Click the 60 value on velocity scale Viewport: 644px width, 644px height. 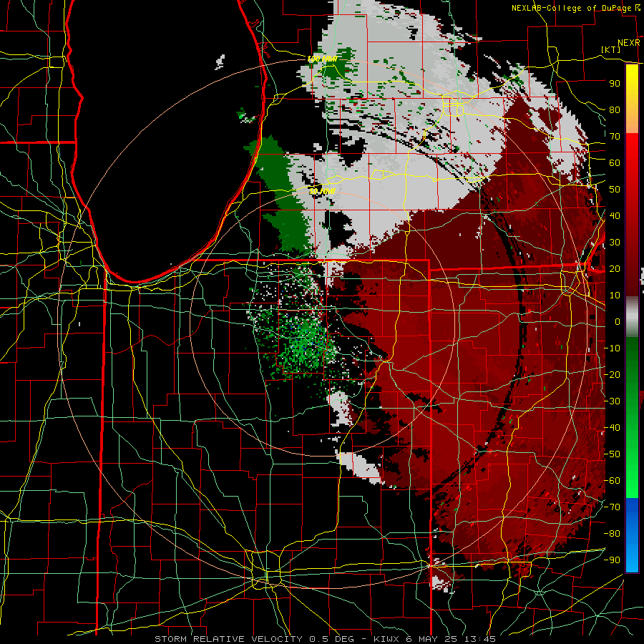tap(615, 163)
